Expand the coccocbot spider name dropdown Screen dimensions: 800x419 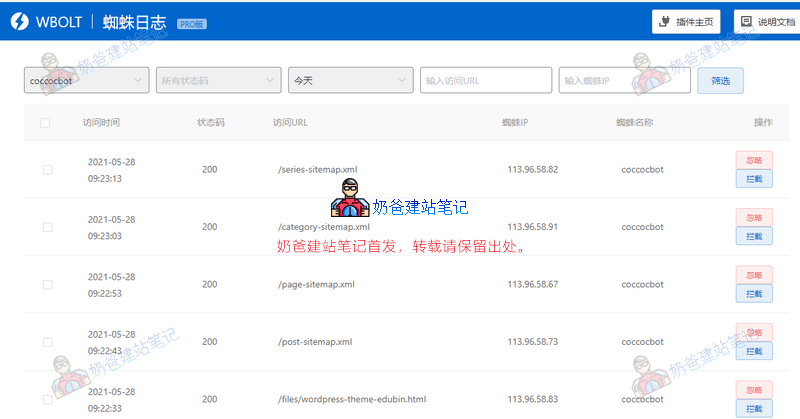(87, 80)
